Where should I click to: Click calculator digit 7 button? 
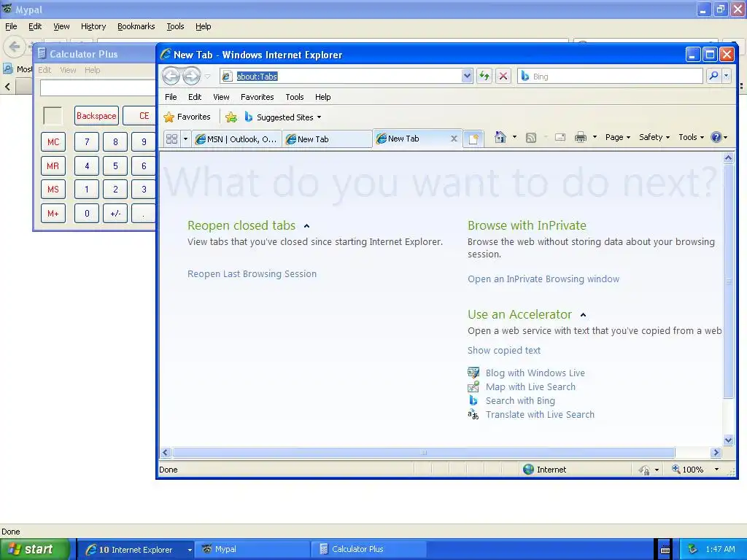[87, 142]
